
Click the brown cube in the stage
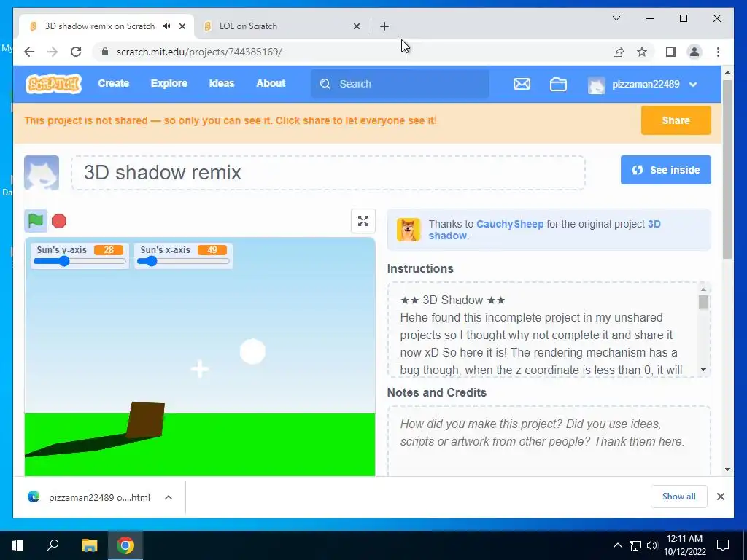(x=146, y=420)
